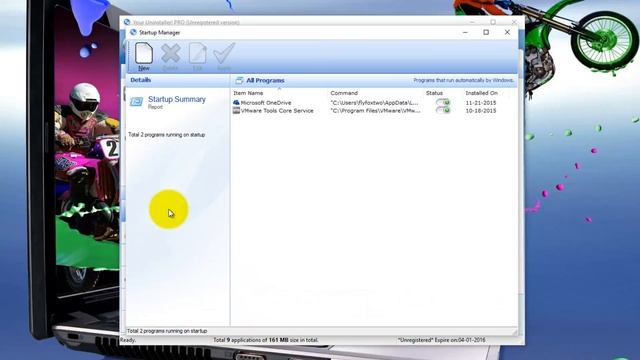The width and height of the screenshot is (640, 360).
Task: Toggle VMware Tools Core Service status switch
Action: (443, 111)
